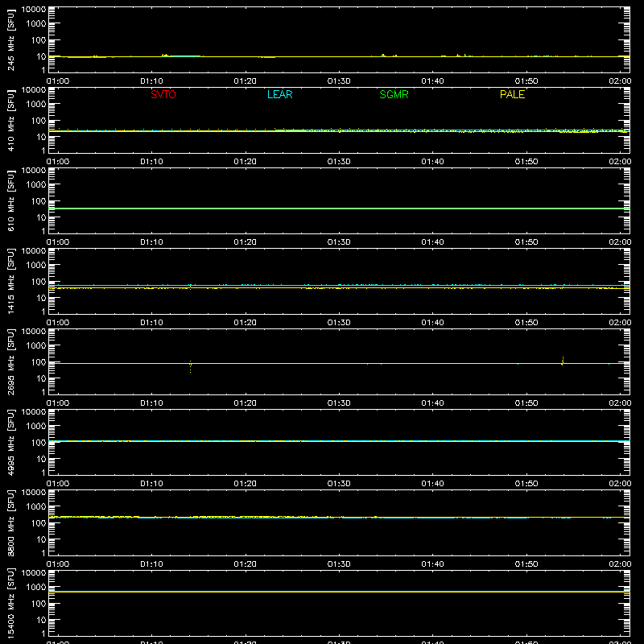Click the green SGMR station label
The height and width of the screenshot is (644, 644).
point(394,94)
